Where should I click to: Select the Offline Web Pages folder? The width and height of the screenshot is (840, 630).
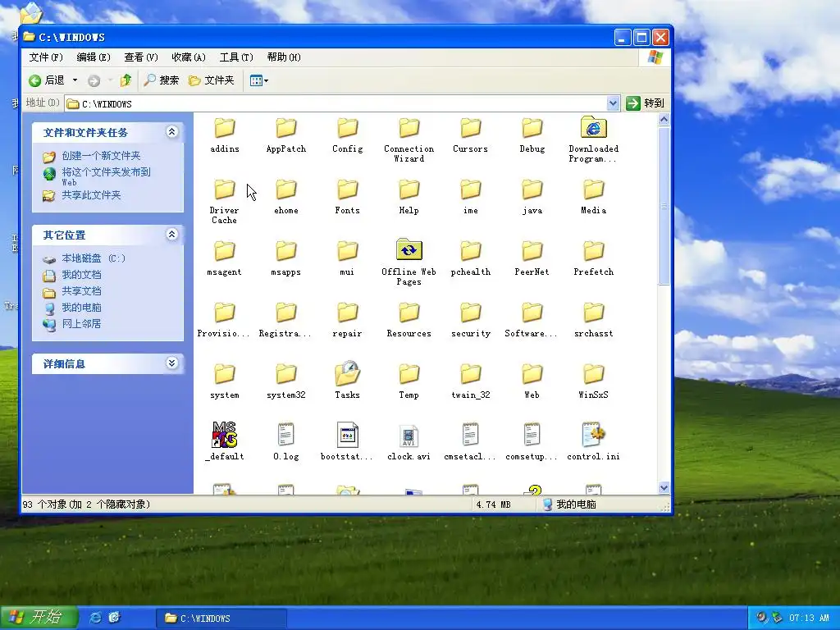(x=409, y=262)
